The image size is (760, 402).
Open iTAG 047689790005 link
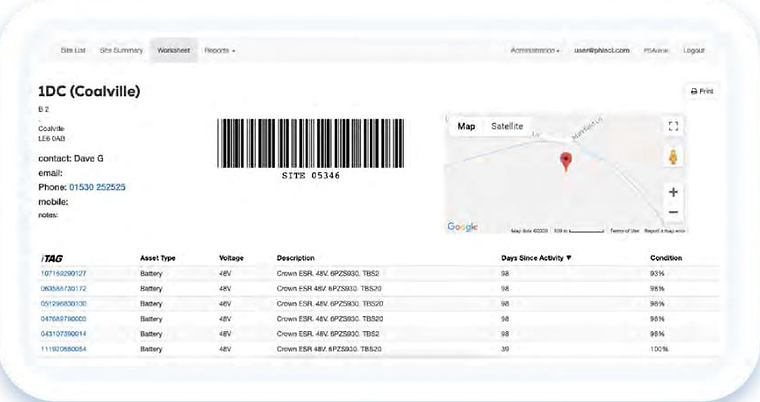click(x=63, y=319)
